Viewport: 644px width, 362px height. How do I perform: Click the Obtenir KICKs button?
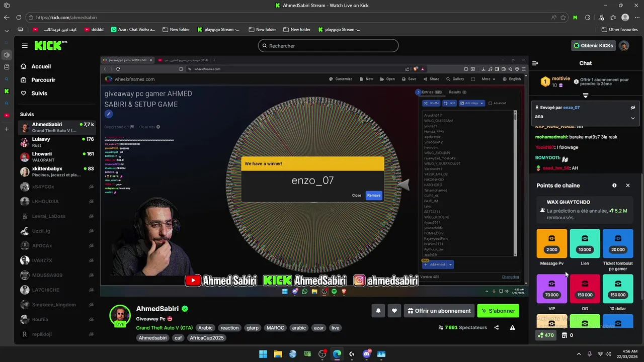click(x=593, y=46)
